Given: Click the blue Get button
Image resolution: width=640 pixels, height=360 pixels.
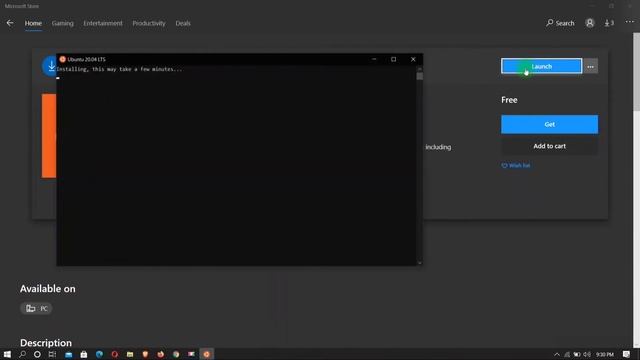Looking at the screenshot, I should coord(549,124).
